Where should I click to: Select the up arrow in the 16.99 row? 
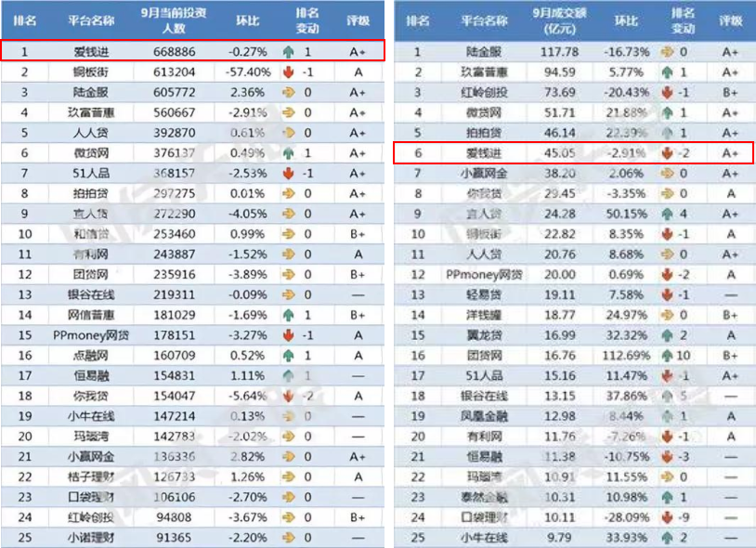click(x=667, y=335)
